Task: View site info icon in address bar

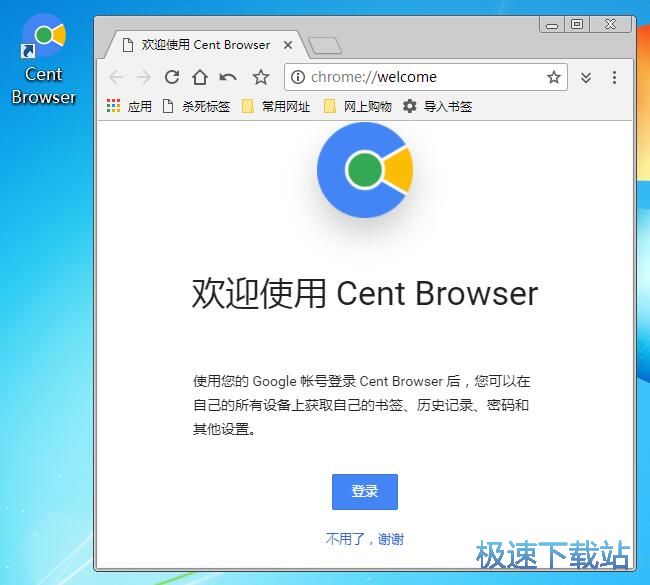Action: pos(298,77)
